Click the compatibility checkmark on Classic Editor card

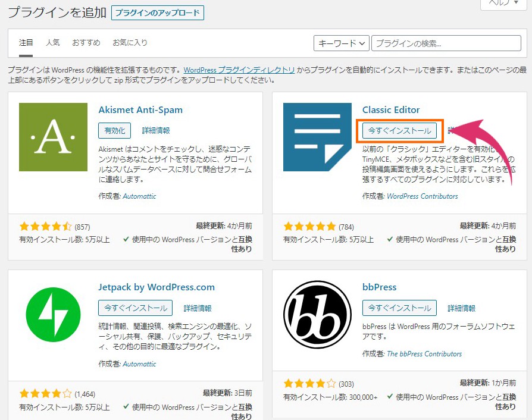coord(390,239)
